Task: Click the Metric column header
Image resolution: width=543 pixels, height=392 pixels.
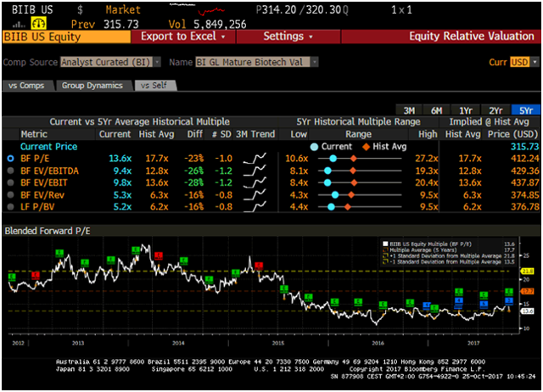Action: [34, 134]
